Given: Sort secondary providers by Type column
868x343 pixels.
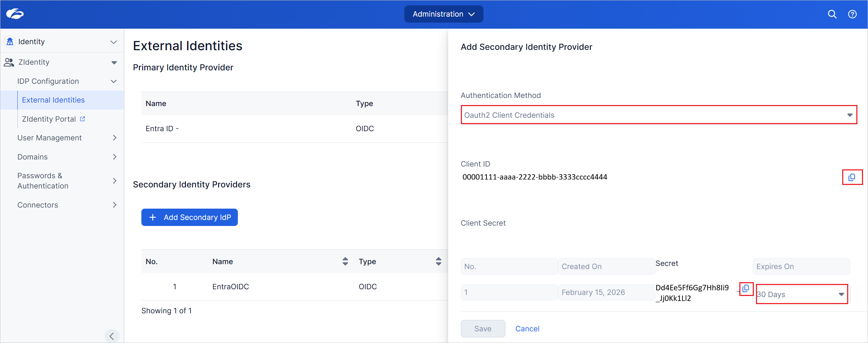Looking at the screenshot, I should coord(439,261).
